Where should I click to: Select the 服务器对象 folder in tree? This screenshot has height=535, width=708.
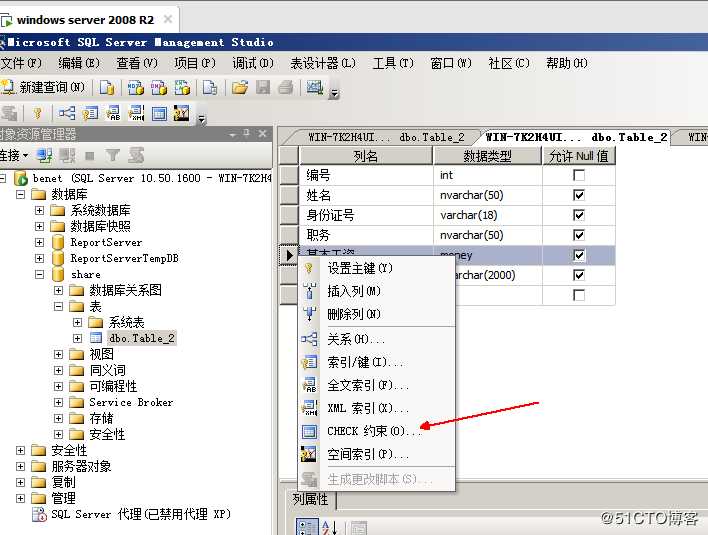pyautogui.click(x=81, y=466)
